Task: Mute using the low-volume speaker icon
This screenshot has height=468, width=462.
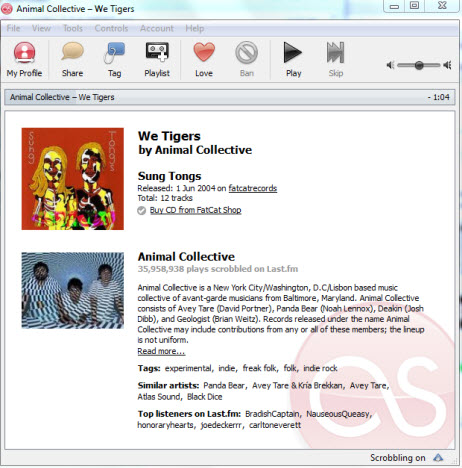Action: pyautogui.click(x=390, y=65)
